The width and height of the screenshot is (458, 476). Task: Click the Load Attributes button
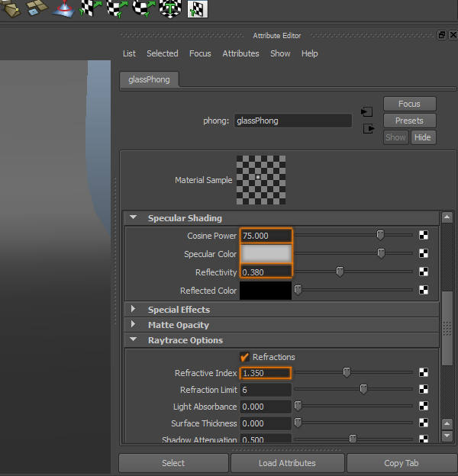point(287,463)
